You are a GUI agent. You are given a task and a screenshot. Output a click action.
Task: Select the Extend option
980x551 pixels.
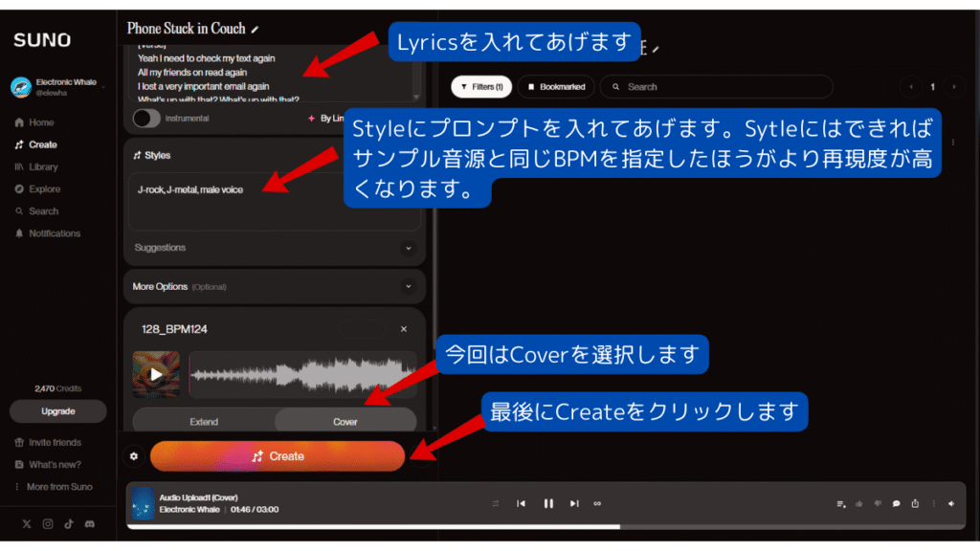point(204,422)
